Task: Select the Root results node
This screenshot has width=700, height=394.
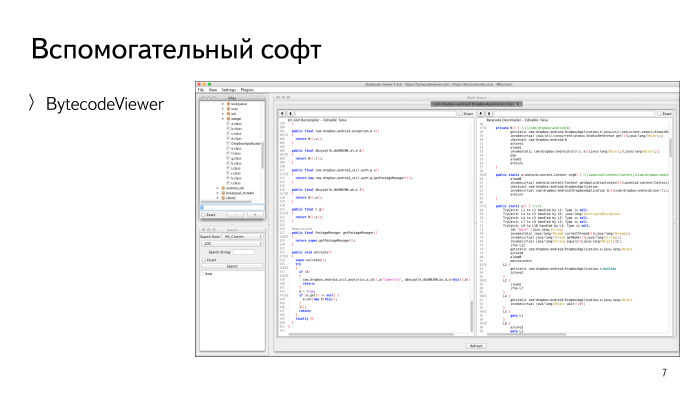Action: tap(208, 274)
